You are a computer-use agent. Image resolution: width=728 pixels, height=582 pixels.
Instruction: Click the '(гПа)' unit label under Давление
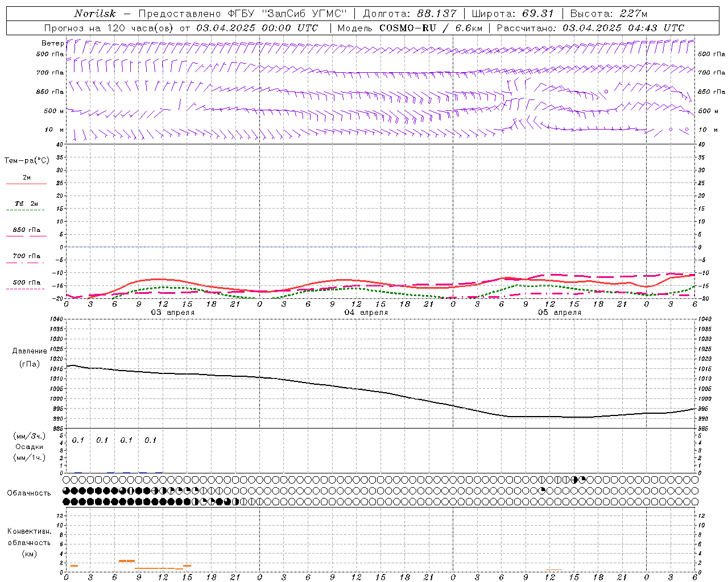[30, 364]
